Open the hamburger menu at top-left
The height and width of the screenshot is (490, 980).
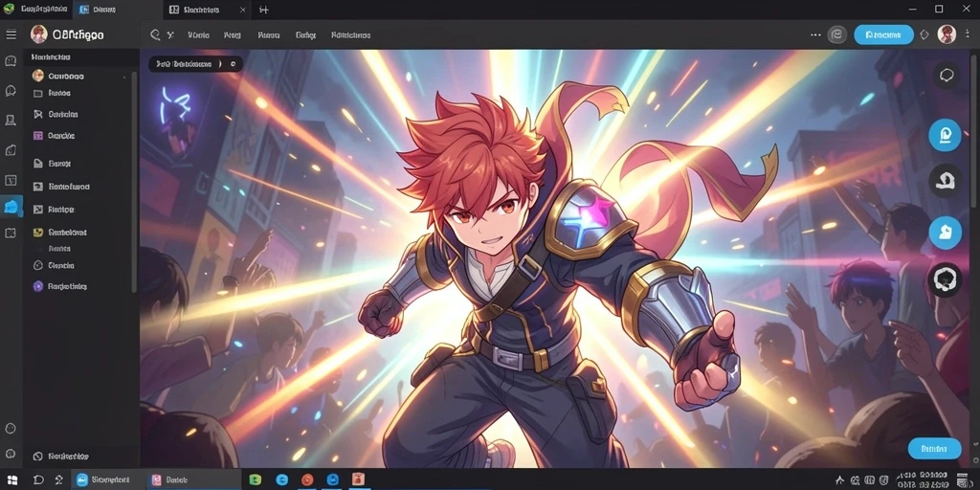(x=11, y=34)
